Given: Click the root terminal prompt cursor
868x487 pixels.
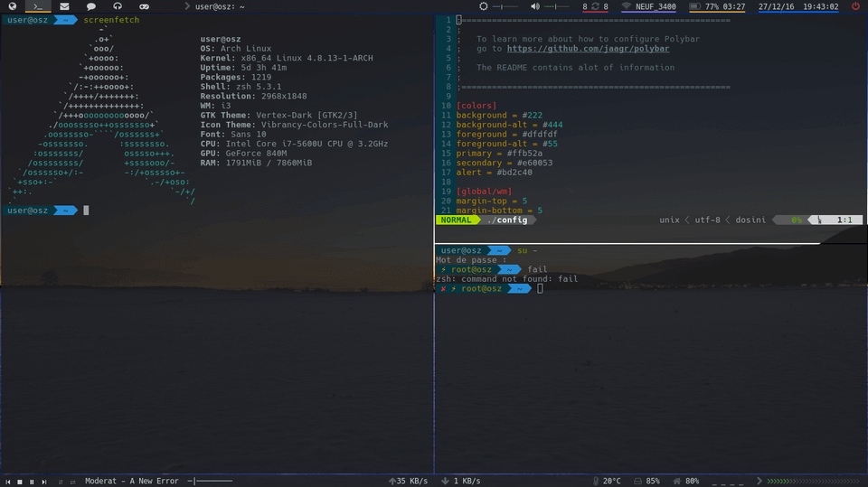Looking at the screenshot, I should (x=540, y=288).
